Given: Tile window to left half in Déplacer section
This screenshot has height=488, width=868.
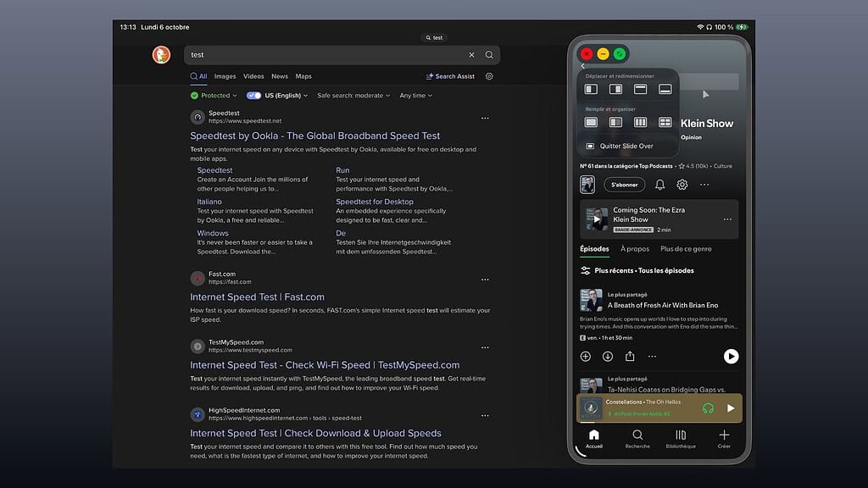Looking at the screenshot, I should point(591,89).
